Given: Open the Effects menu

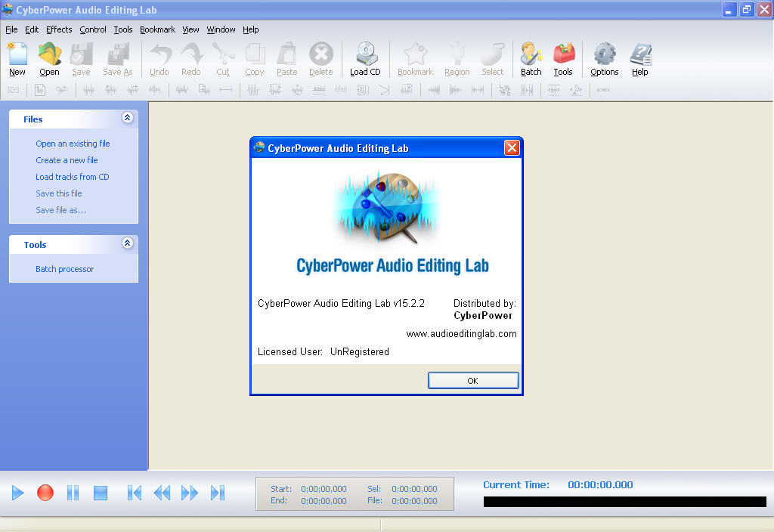Looking at the screenshot, I should (58, 29).
